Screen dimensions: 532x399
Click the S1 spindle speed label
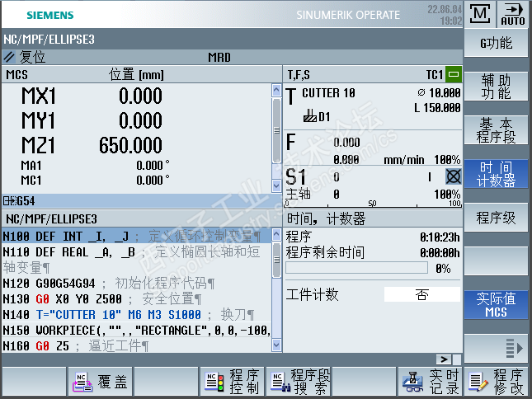point(295,176)
